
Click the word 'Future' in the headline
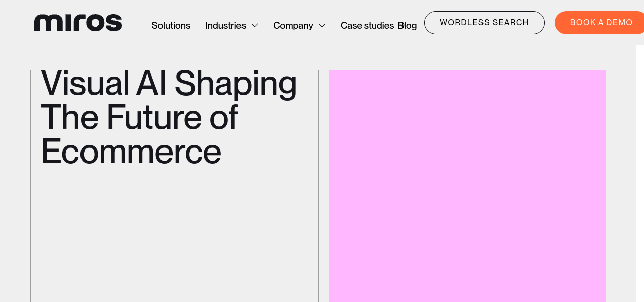[x=153, y=117]
